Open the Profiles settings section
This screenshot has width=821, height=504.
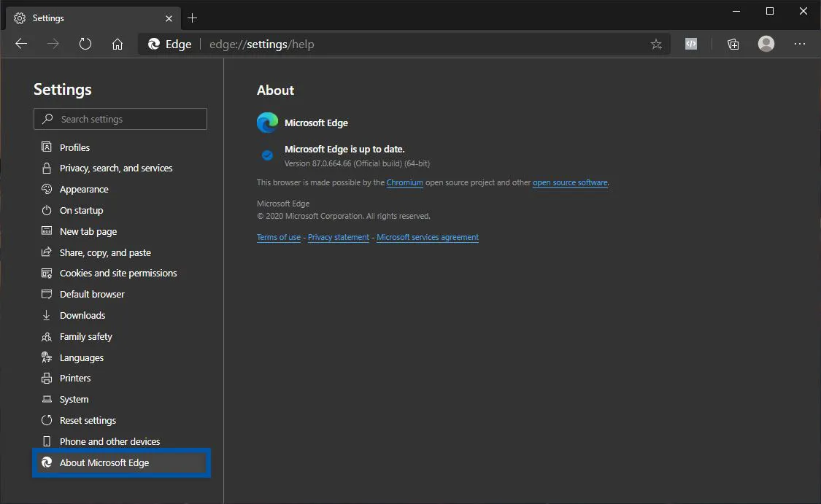[x=73, y=147]
